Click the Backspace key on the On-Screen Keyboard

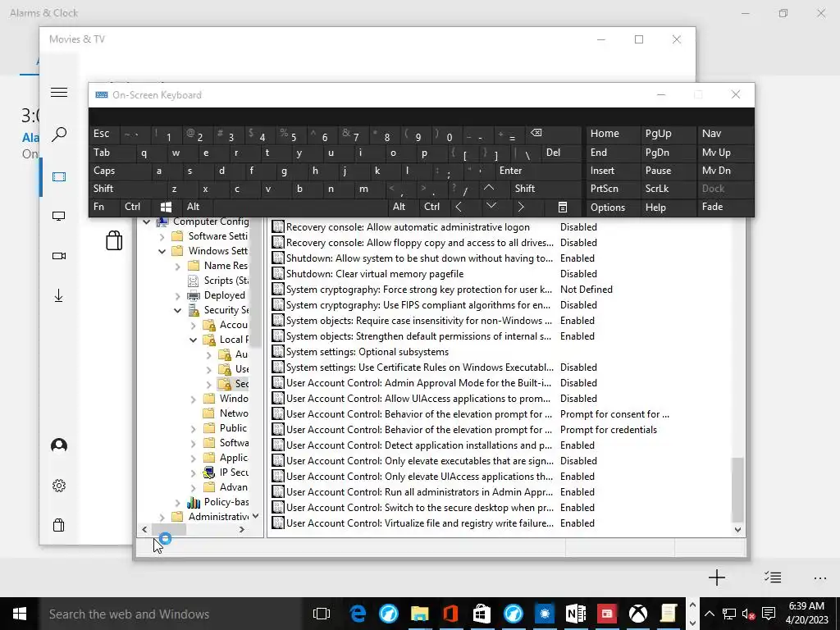(x=536, y=134)
